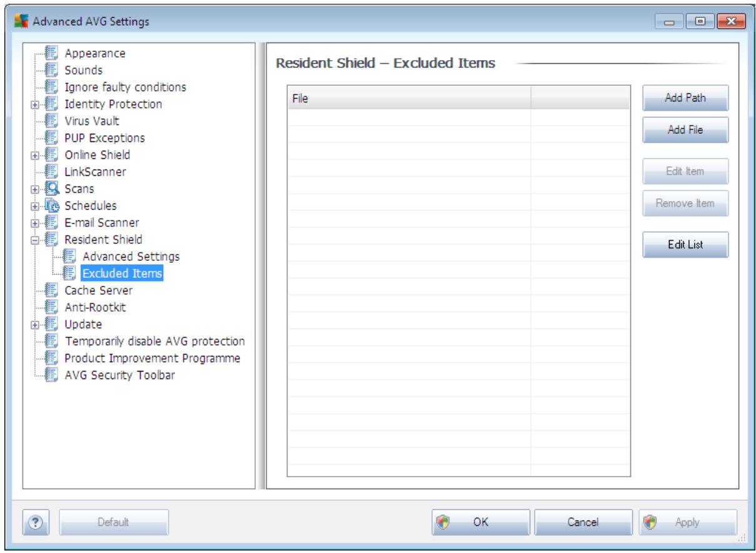This screenshot has height=553, width=756.
Task: Open Anti-Rootkit settings
Action: click(94, 307)
